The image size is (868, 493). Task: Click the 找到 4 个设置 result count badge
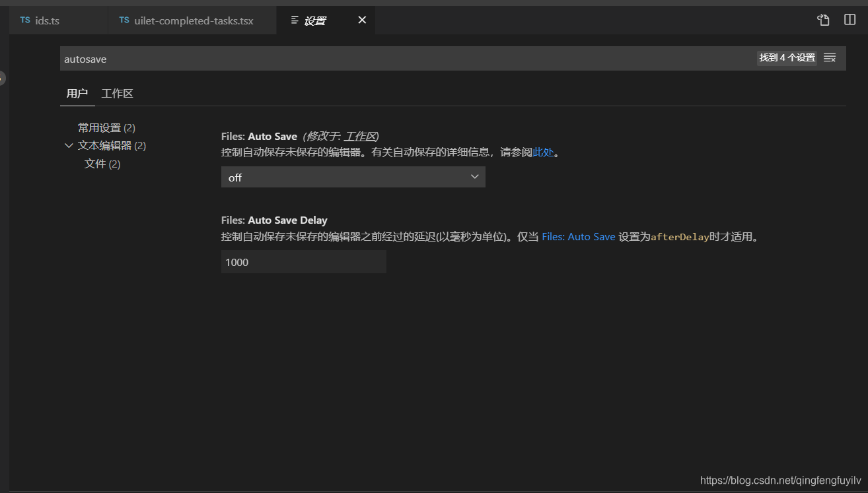pyautogui.click(x=787, y=58)
